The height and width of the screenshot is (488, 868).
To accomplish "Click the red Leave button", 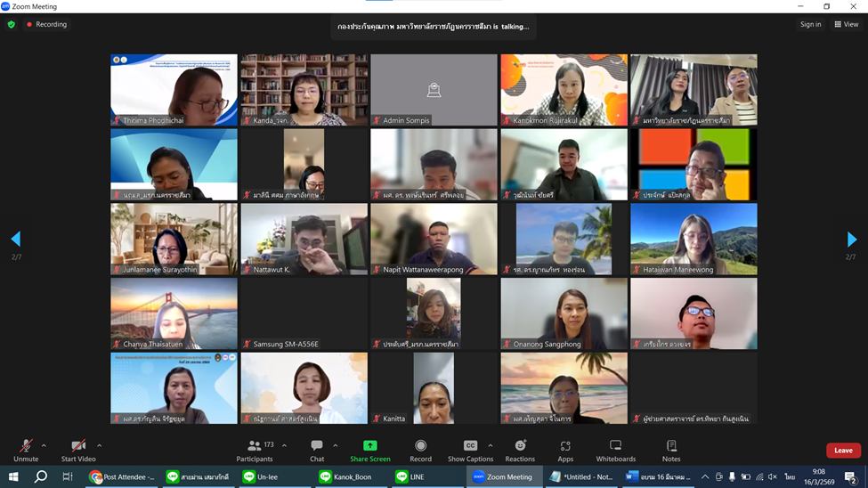I will 842,451.
